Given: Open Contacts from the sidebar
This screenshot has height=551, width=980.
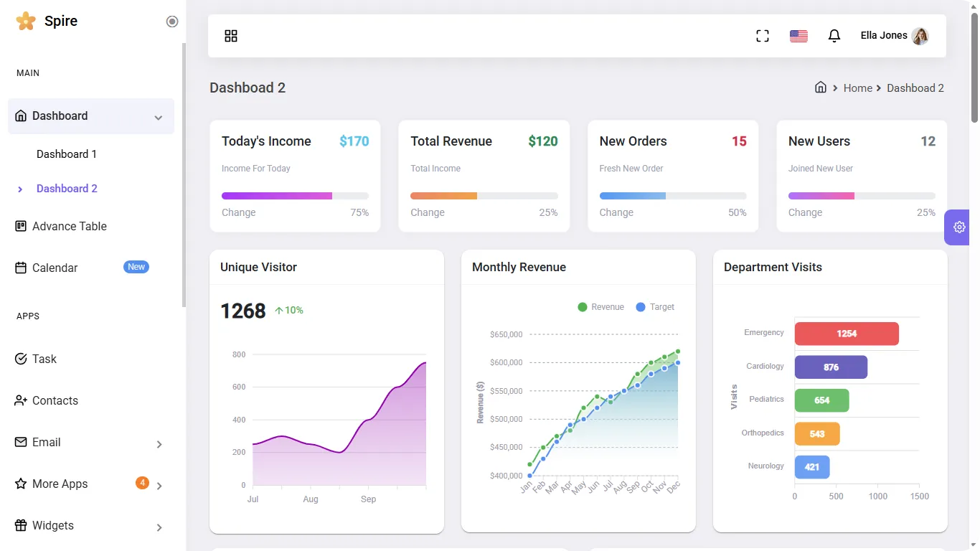Looking at the screenshot, I should [55, 400].
